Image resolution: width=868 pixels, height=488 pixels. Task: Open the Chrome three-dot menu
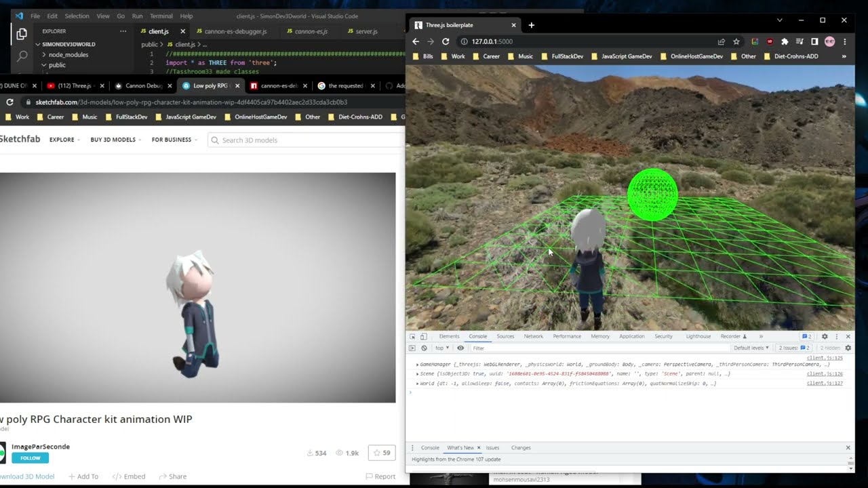coord(844,41)
